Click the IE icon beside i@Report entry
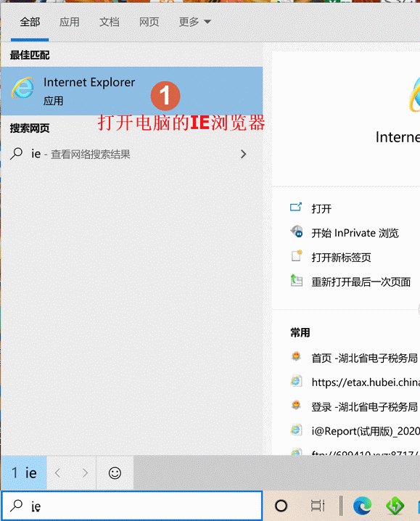The image size is (420, 521). tap(296, 430)
